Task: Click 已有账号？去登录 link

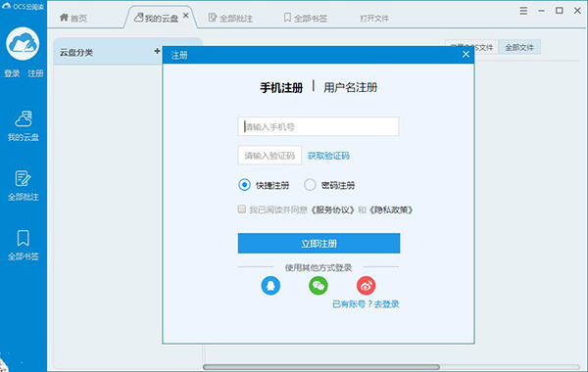Action: point(366,304)
